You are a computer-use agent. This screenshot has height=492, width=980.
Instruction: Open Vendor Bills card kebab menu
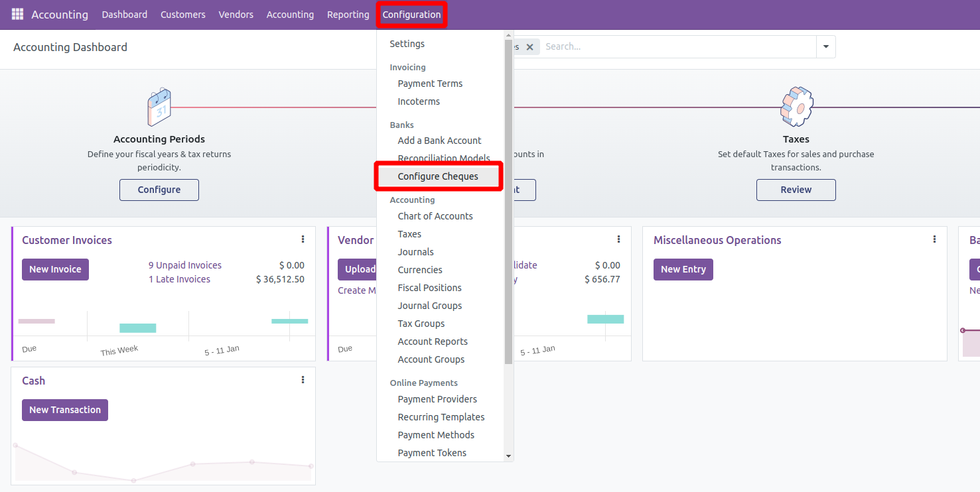[x=618, y=239]
